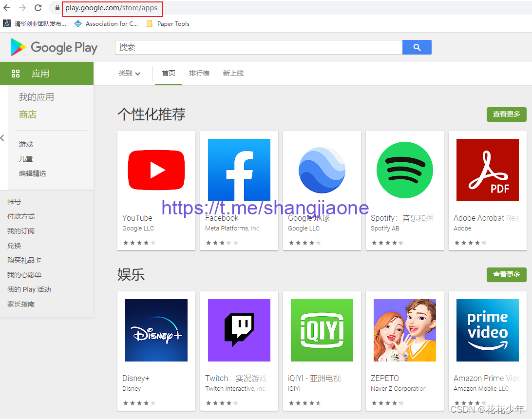The height and width of the screenshot is (419, 532).
Task: Open the Facebook app icon
Action: pos(239,170)
